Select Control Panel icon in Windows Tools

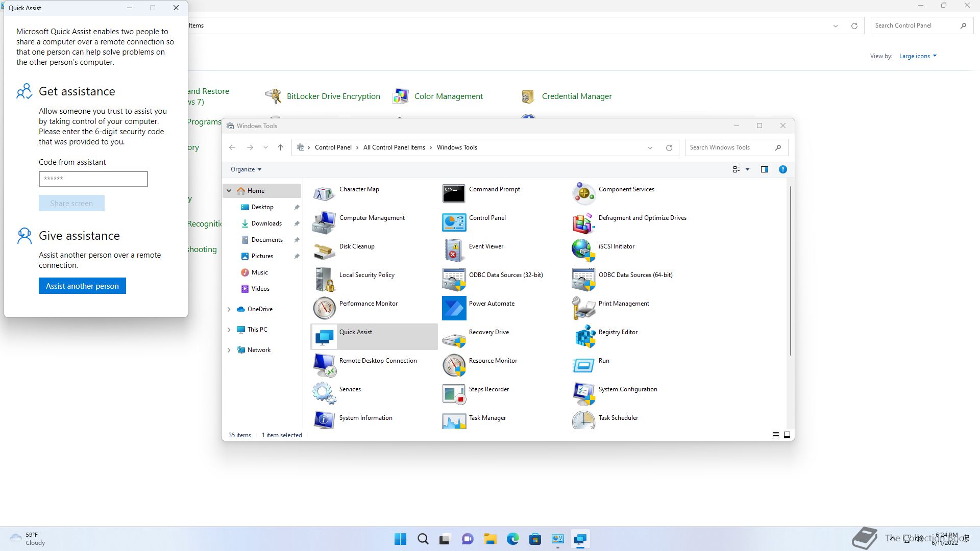[454, 222]
